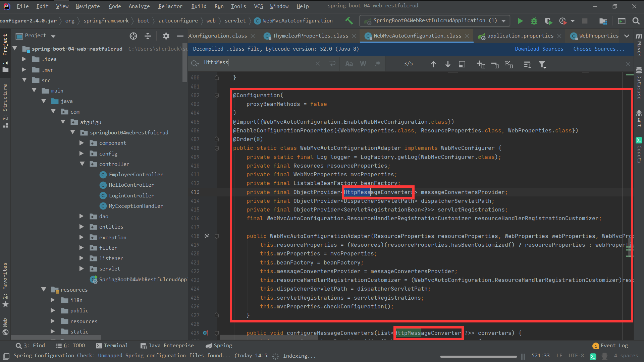
Task: Toggle Regex option in search bar
Action: pos(377,64)
